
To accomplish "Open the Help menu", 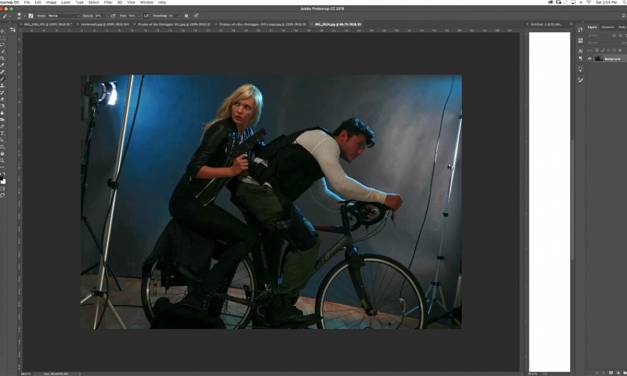I will pos(162,2).
